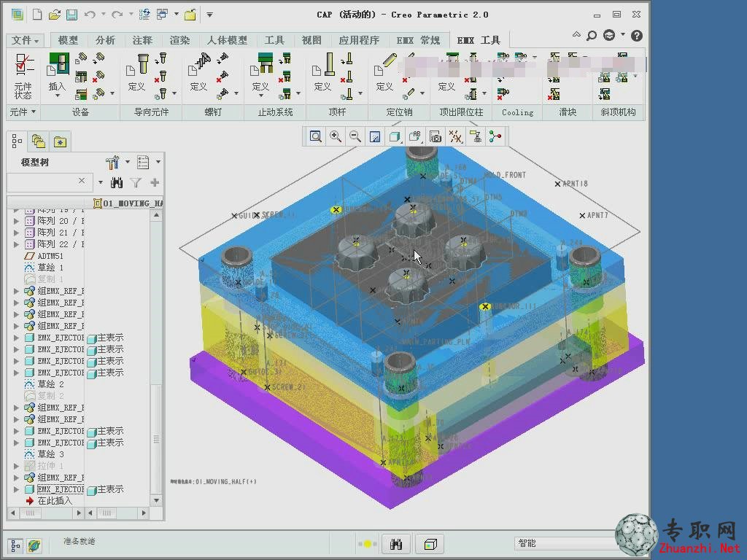Switch to folder browser navigator tab icon

click(38, 141)
